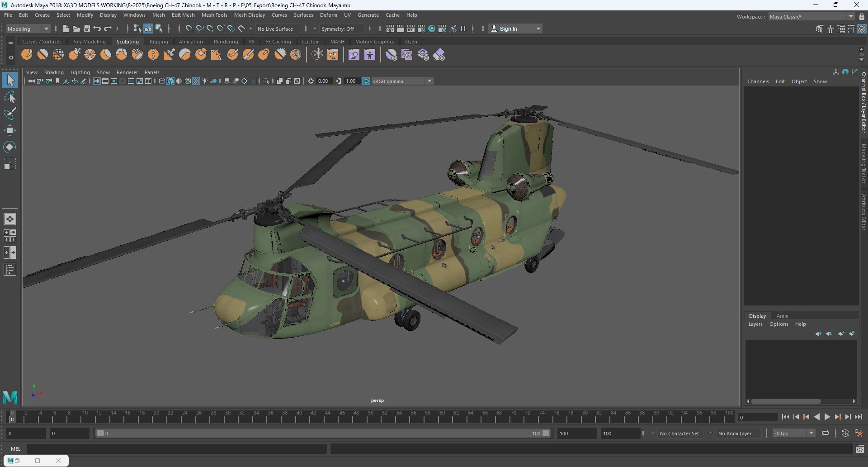Click the Channels menu in Channel Box
Image resolution: width=868 pixels, height=467 pixels.
[x=758, y=81]
